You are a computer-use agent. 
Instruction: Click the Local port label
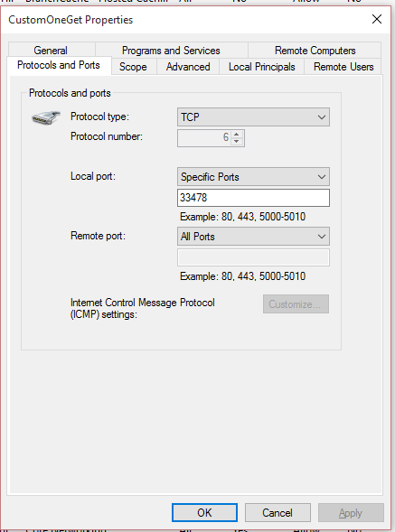[x=93, y=176]
